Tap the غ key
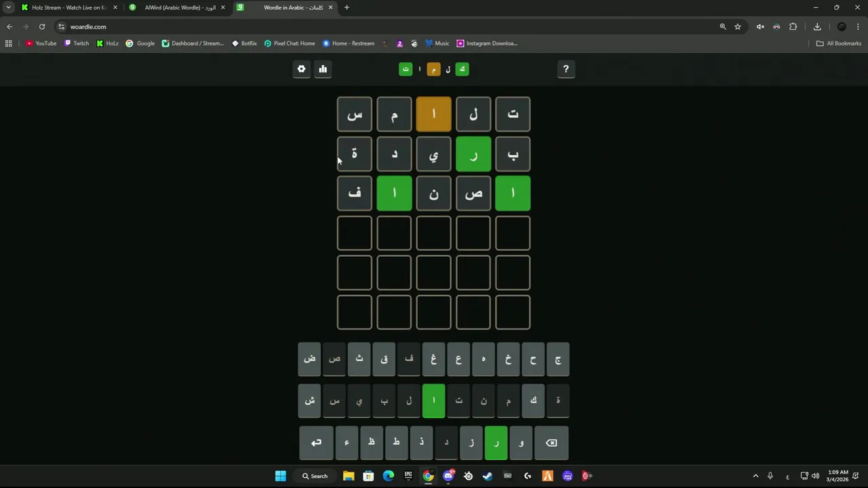 (434, 359)
